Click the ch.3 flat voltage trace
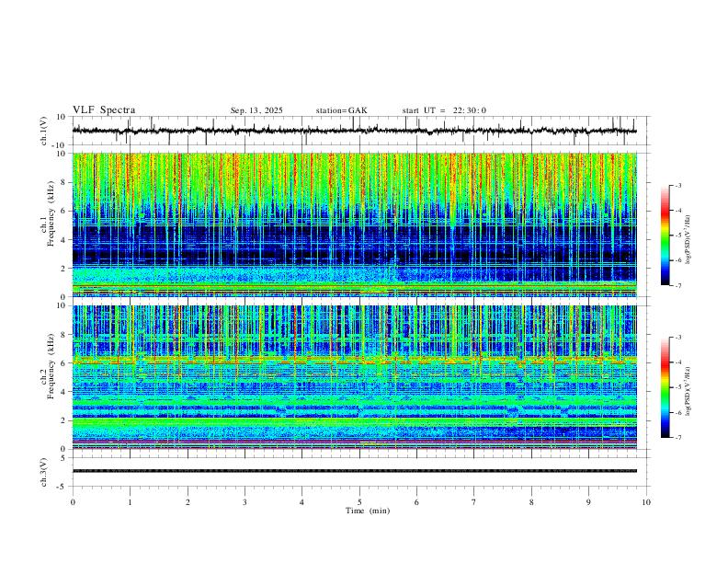728x563 pixels. click(x=354, y=471)
